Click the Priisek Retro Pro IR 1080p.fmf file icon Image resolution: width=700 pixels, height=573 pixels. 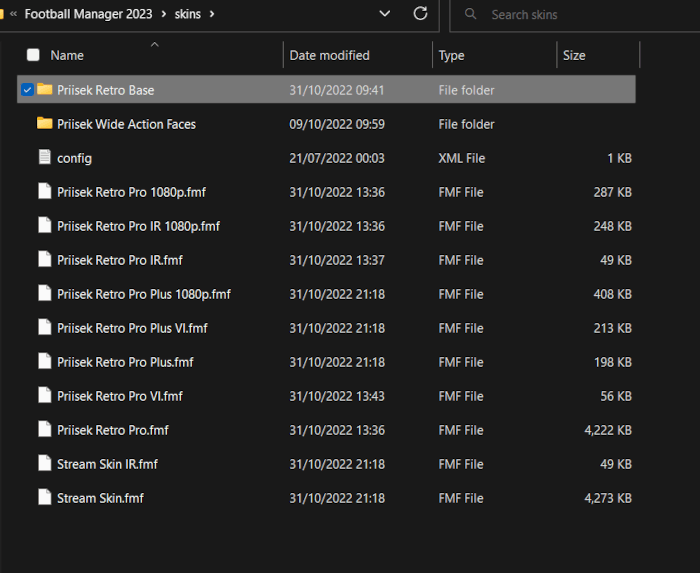click(45, 225)
